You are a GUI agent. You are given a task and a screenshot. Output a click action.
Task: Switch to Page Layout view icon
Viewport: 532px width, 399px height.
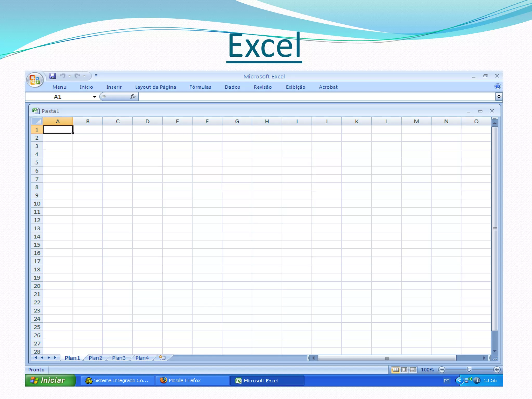[x=404, y=370]
